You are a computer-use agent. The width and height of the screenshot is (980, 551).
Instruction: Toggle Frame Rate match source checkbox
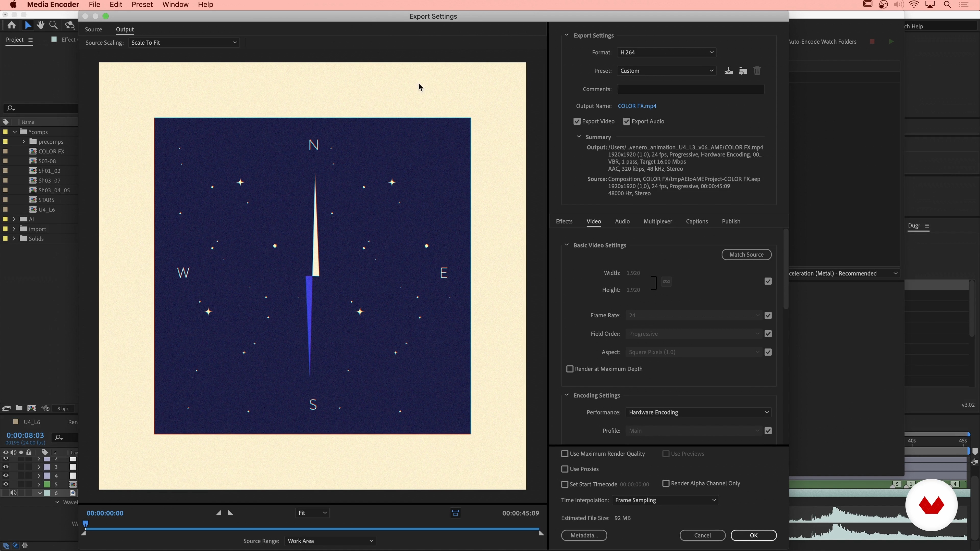click(768, 316)
